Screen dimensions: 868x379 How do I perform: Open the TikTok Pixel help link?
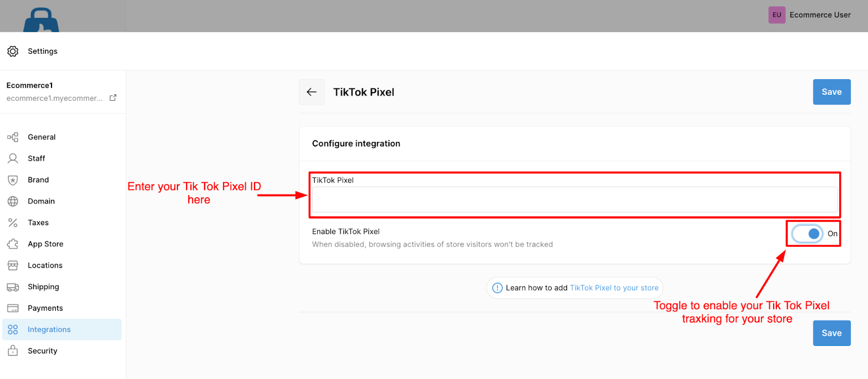click(614, 288)
